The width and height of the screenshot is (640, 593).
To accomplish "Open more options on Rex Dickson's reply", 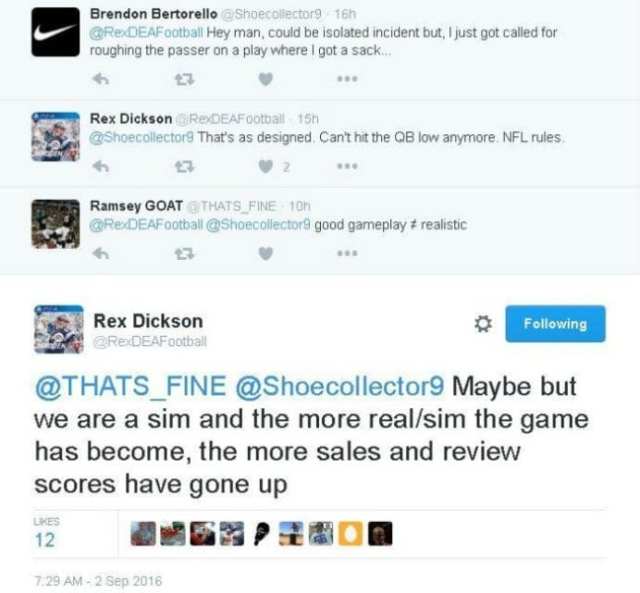I will [347, 166].
